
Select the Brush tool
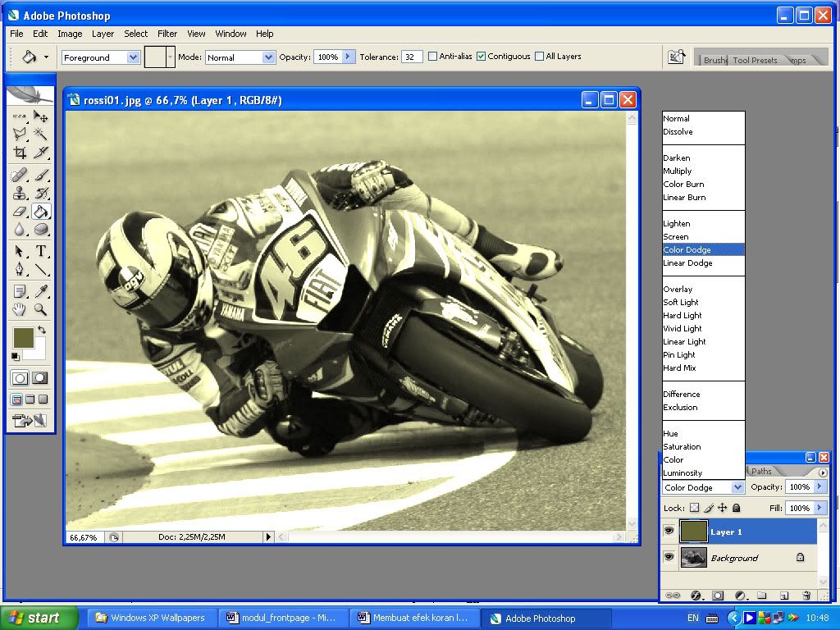pyautogui.click(x=41, y=175)
